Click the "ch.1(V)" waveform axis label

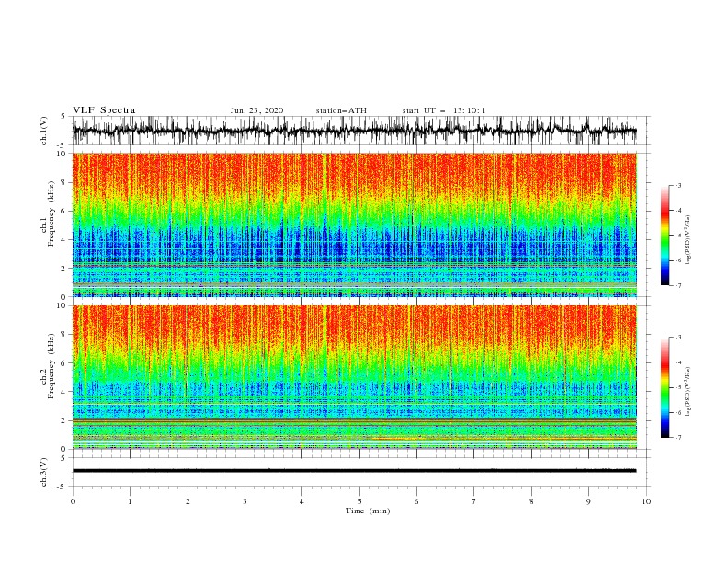coord(44,131)
